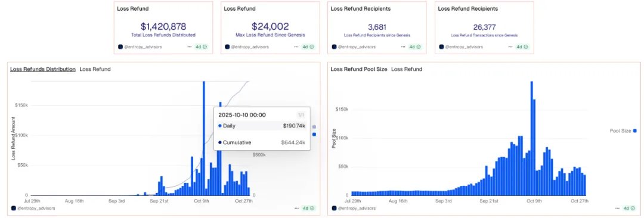Click the $190.74k value in the tooltip
Viewport: 644px width, 218px height.
[294, 126]
